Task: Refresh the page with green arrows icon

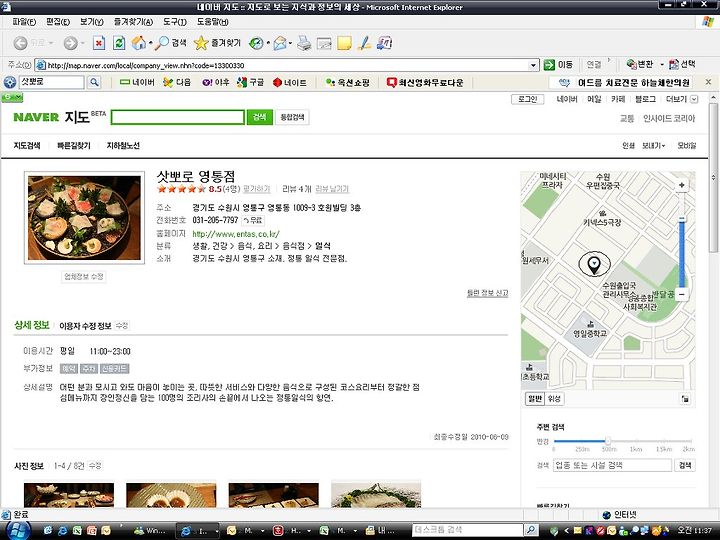Action: point(119,43)
